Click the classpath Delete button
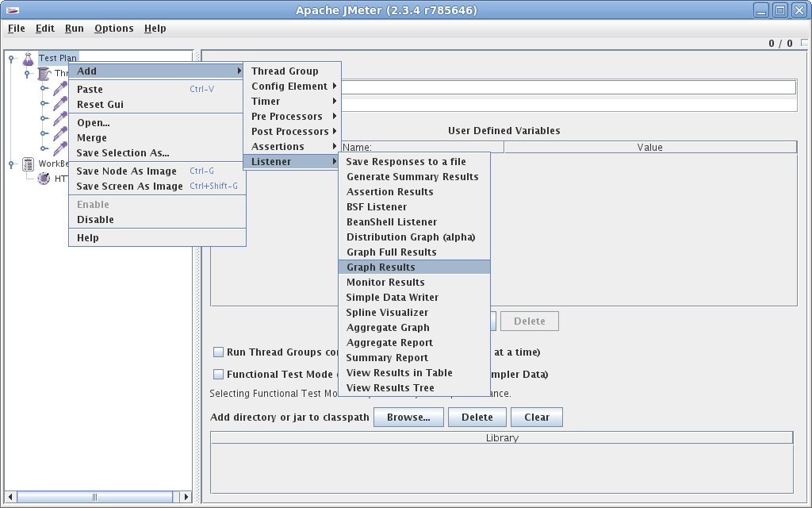This screenshot has width=812, height=508. 477,418
